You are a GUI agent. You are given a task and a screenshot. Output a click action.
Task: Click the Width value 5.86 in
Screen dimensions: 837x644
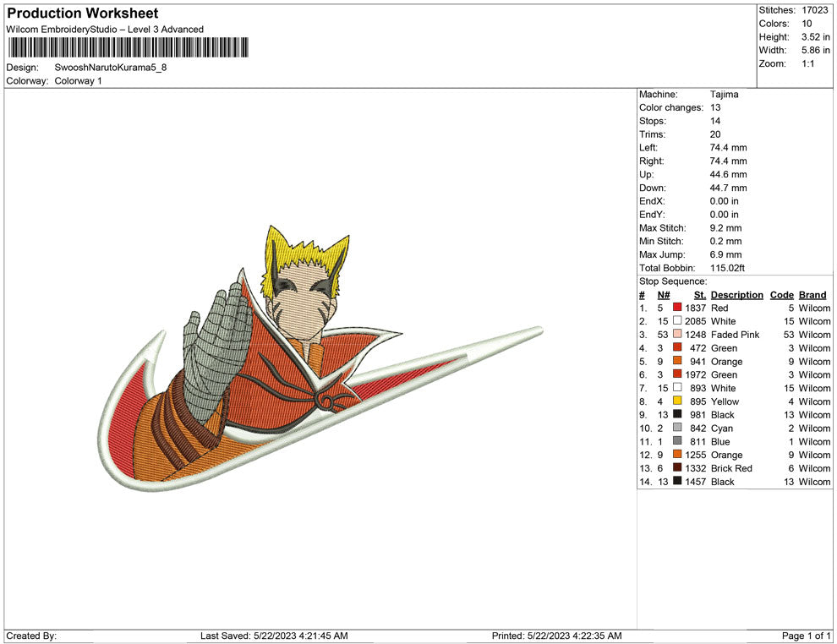[x=816, y=50]
